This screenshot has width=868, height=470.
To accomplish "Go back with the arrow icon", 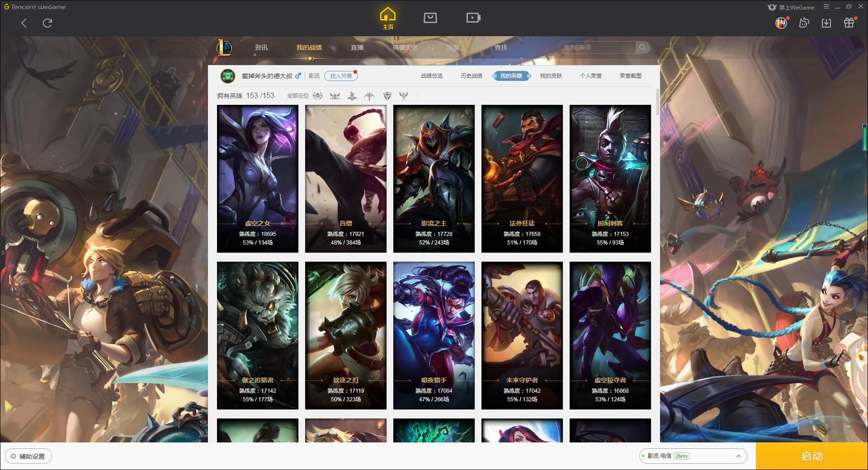I will point(24,23).
